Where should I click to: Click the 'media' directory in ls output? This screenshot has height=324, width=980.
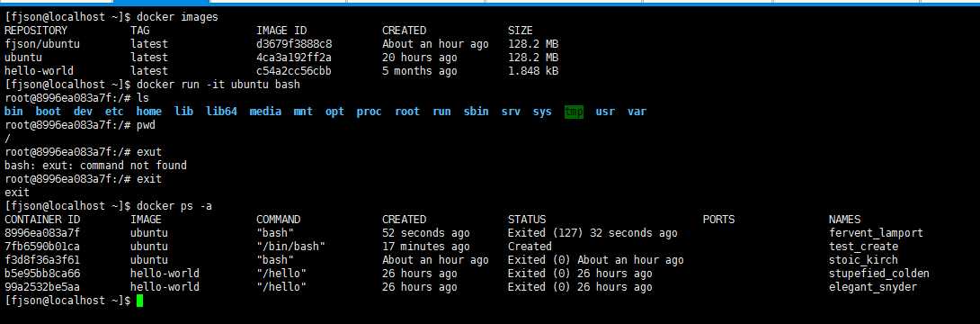[265, 112]
